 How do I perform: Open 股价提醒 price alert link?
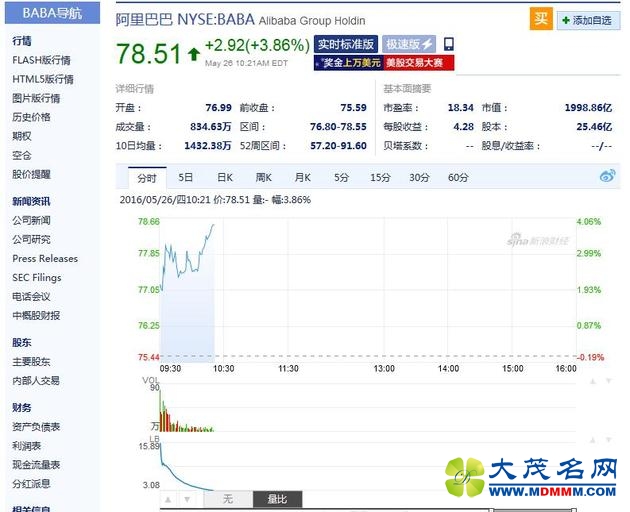tap(31, 174)
